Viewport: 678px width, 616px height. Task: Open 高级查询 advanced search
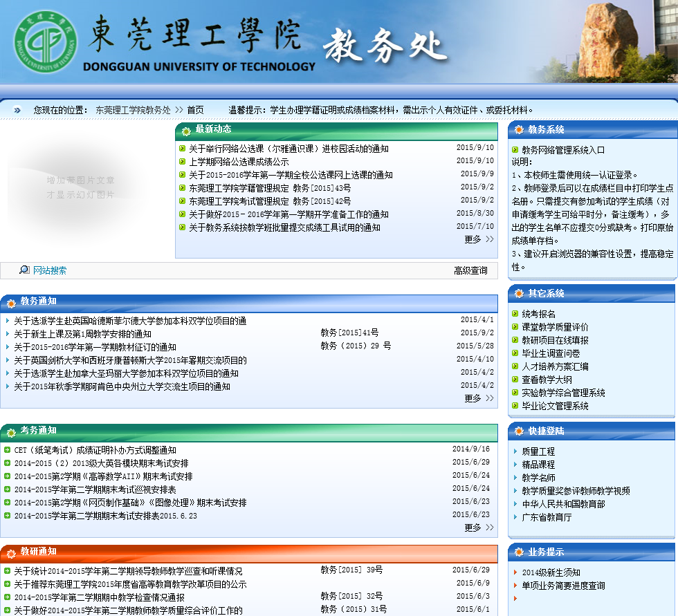pyautogui.click(x=470, y=270)
